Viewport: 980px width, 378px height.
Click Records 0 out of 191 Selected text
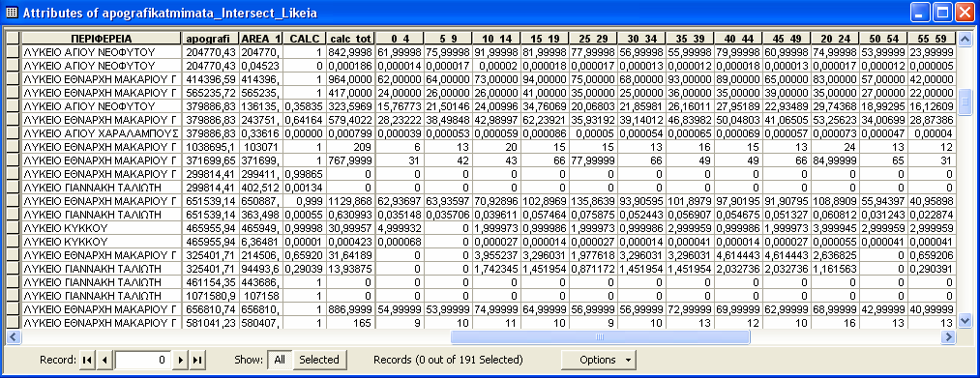[448, 360]
